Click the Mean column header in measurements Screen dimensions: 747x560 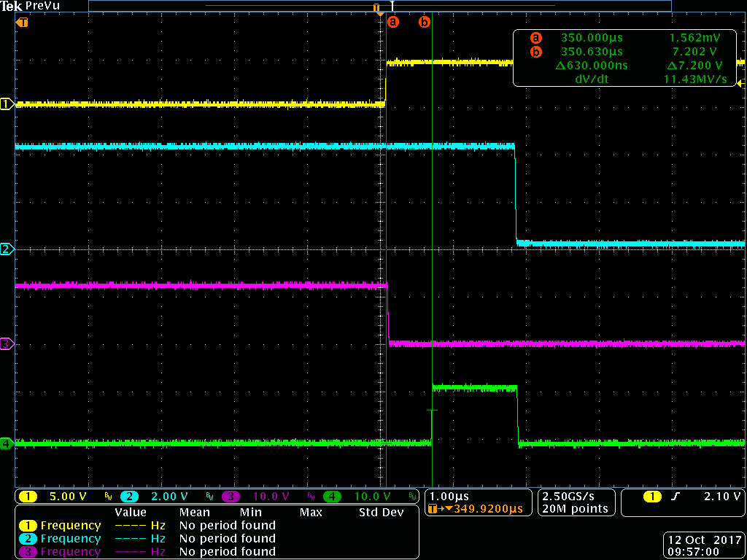point(195,513)
